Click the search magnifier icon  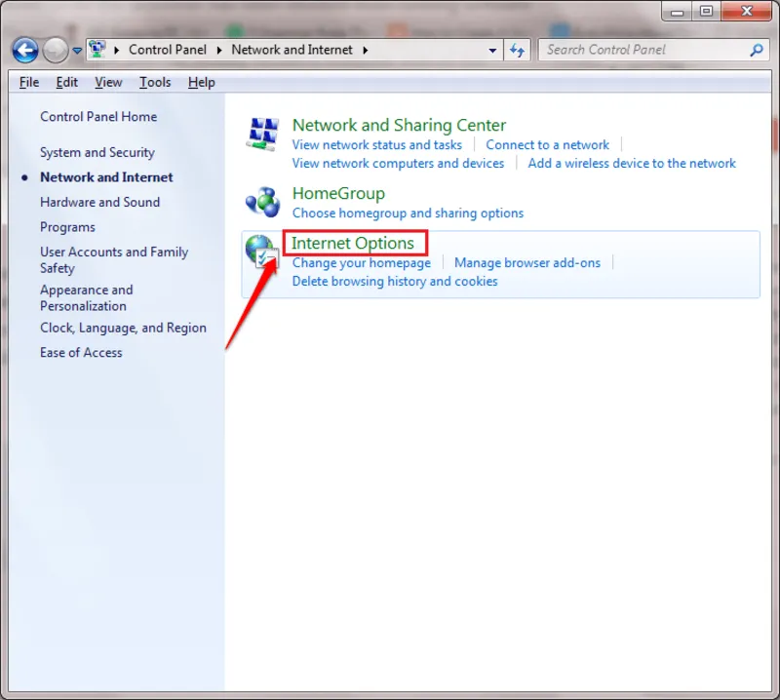[757, 50]
